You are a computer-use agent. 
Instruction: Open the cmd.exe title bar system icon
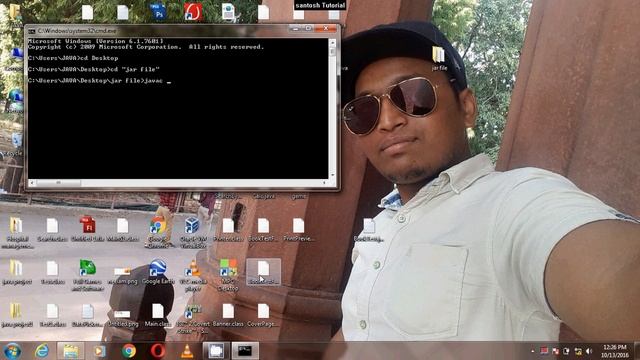click(x=32, y=31)
